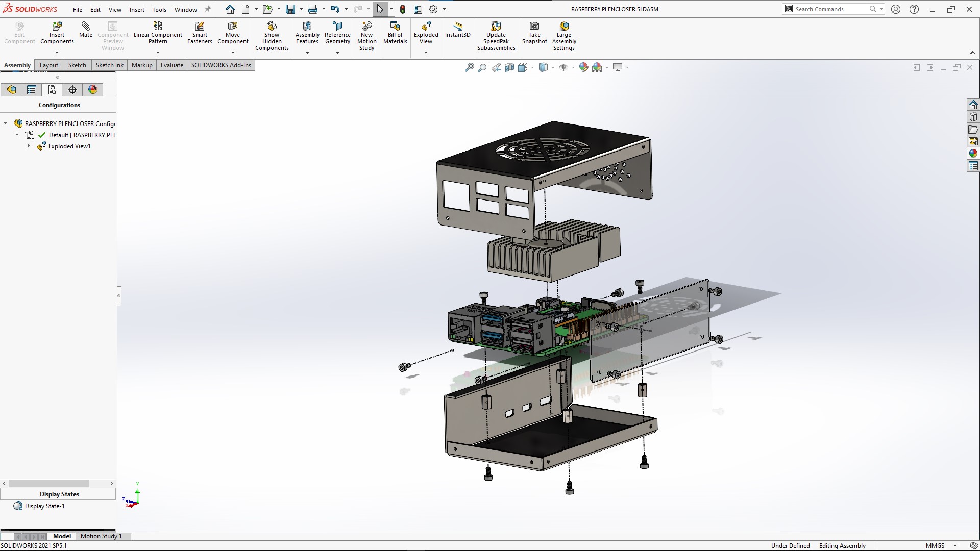Viewport: 980px width, 551px height.
Task: Switch to the PropertyManager tab
Action: coord(32,90)
